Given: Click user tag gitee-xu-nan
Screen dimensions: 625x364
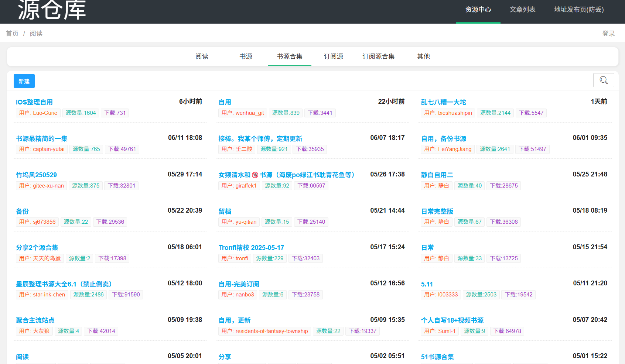Looking at the screenshot, I should pos(41,186).
